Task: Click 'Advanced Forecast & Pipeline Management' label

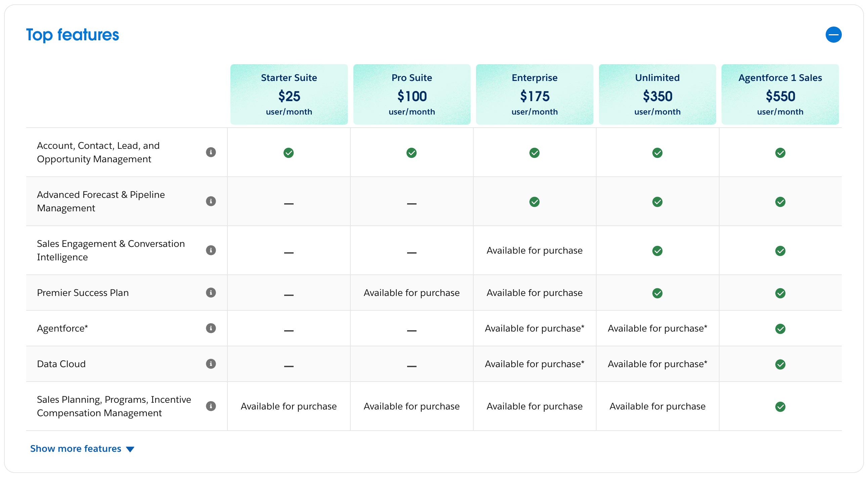Action: click(x=101, y=201)
